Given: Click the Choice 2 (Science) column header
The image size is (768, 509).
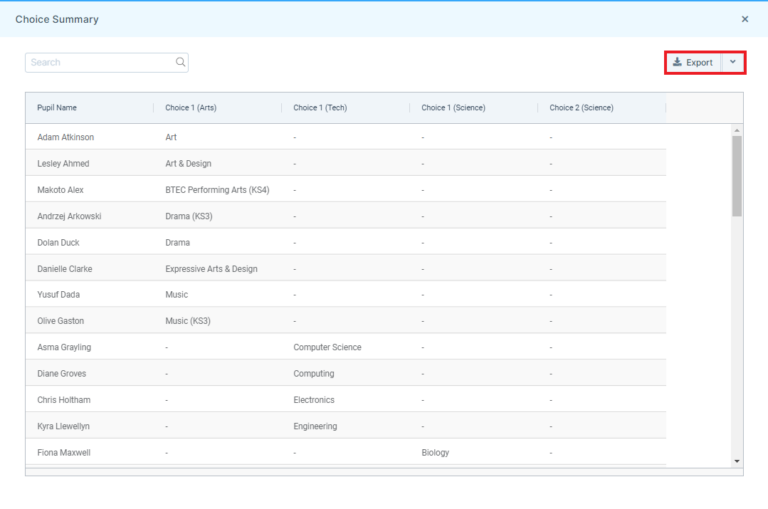Looking at the screenshot, I should (581, 108).
